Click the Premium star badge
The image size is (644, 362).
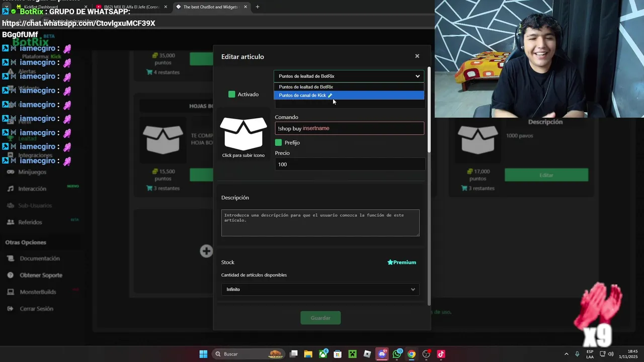click(x=401, y=262)
